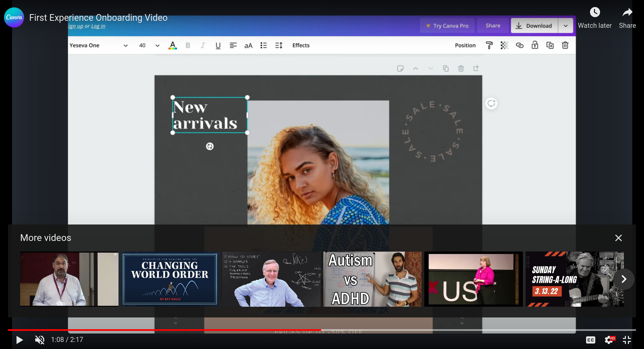Click the Watch later clock icon
This screenshot has width=644, height=349.
tap(594, 12)
